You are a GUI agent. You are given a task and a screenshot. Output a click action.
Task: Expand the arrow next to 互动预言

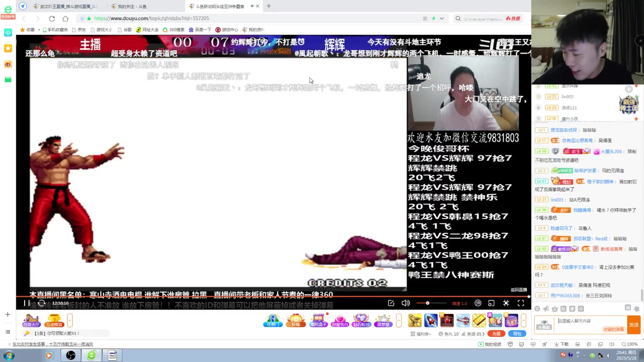click(x=70, y=321)
